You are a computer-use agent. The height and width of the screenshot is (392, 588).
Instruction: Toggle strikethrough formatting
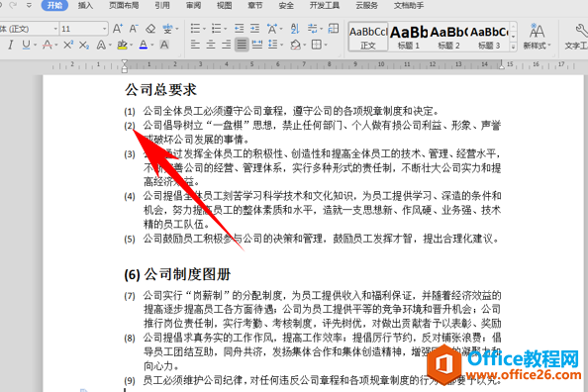47,45
